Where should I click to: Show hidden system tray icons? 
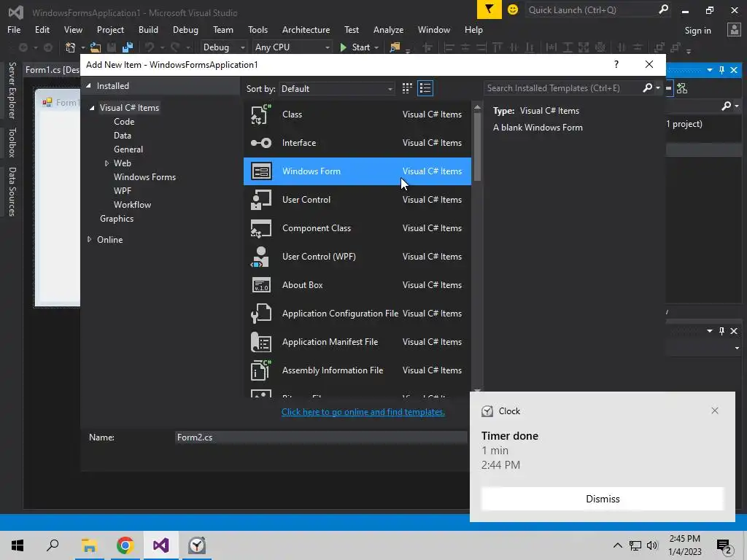coord(617,545)
